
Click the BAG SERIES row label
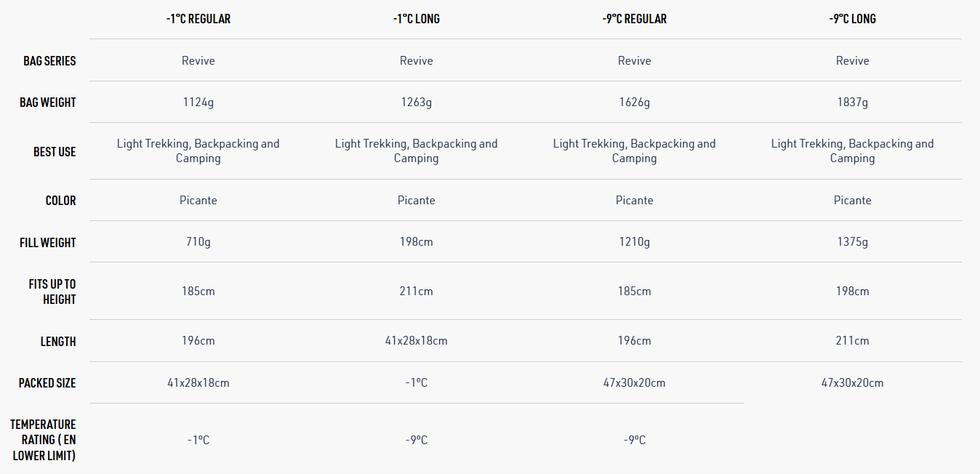[49, 61]
